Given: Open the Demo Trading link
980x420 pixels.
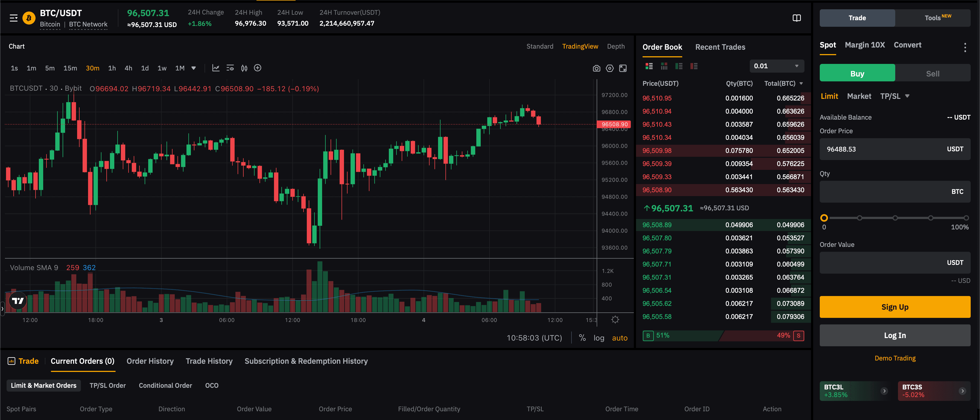Looking at the screenshot, I should (894, 358).
